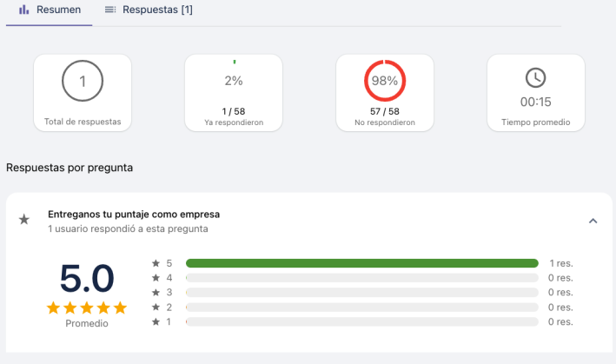This screenshot has width=616, height=364.
Task: Click the Tiempo promedio card
Action: click(536, 92)
